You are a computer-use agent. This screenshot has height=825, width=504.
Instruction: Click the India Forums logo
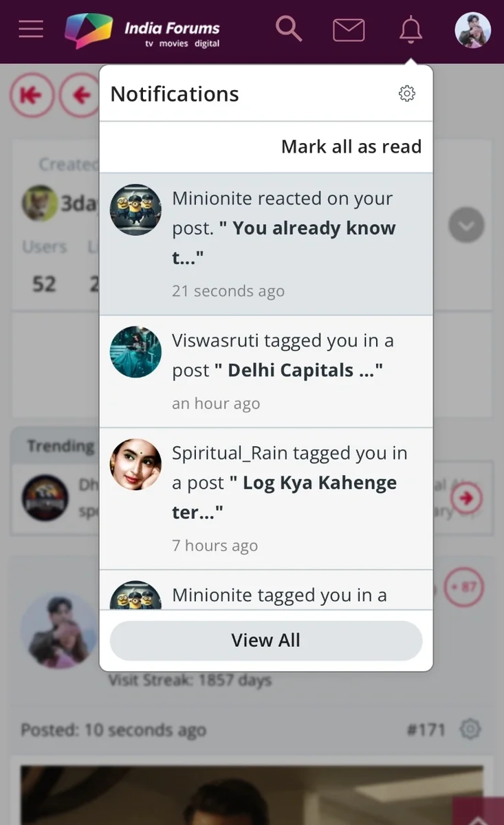[142, 31]
